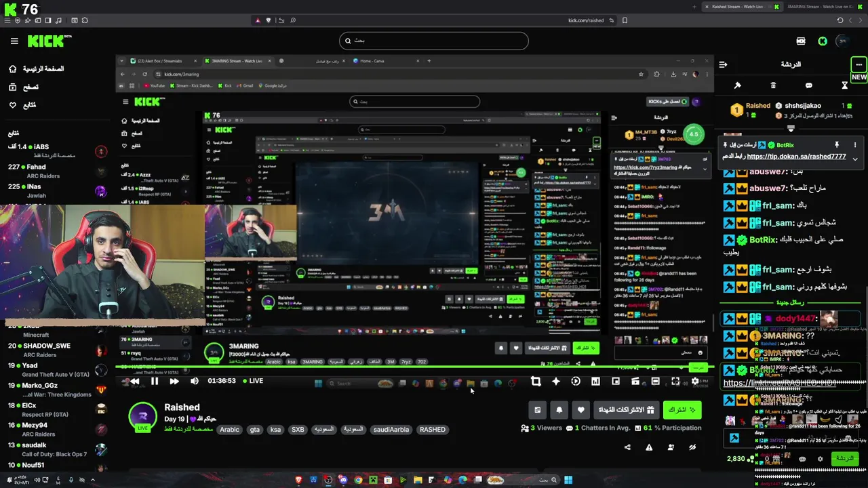
Task: Rewind the stream playback
Action: click(134, 381)
